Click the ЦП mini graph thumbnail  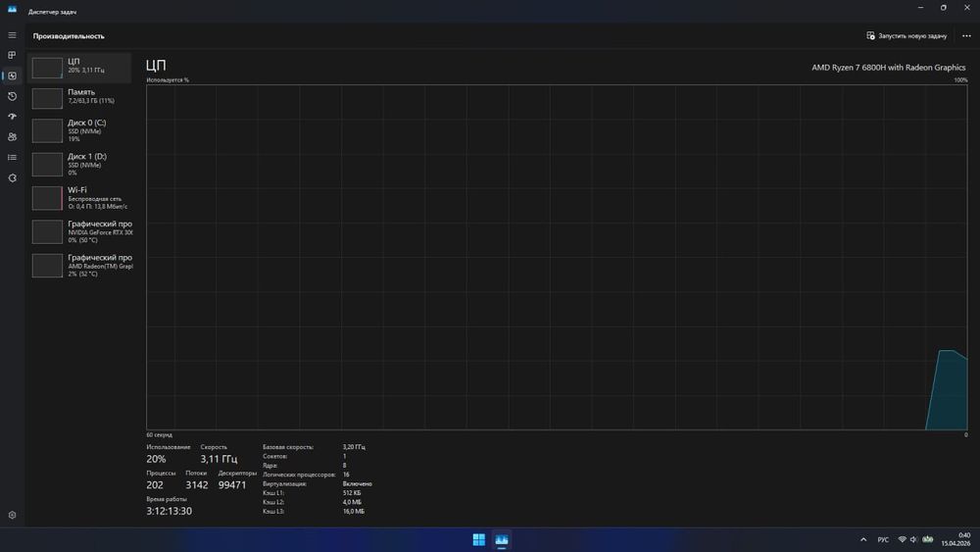click(x=47, y=68)
